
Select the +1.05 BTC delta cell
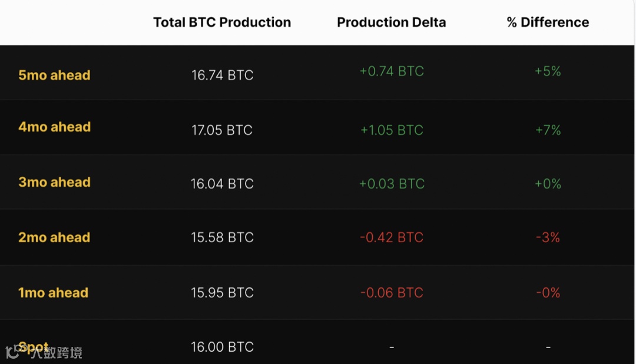[392, 130]
